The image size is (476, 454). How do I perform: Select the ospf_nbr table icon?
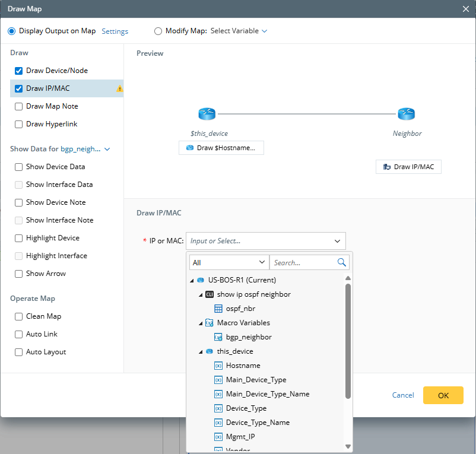pyautogui.click(x=218, y=309)
